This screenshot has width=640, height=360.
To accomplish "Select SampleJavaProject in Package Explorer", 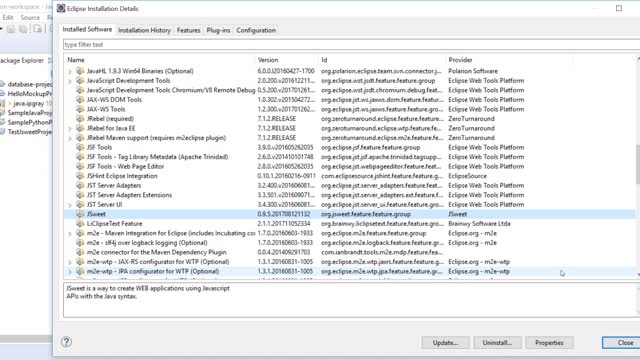I will point(29,113).
